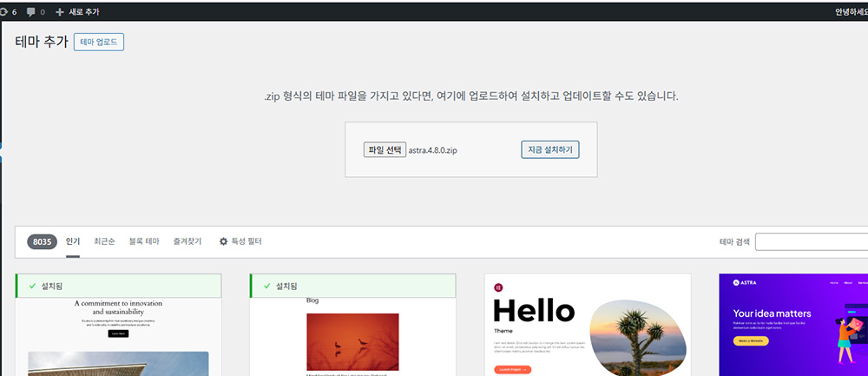This screenshot has width=868, height=376.
Task: Click the green checkmark on first 설치됨 theme
Action: tap(32, 286)
